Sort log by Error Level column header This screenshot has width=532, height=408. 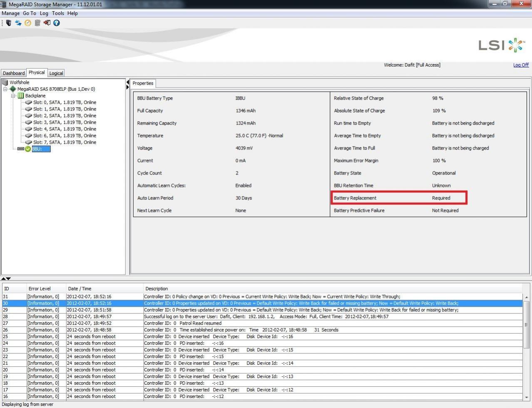point(46,289)
